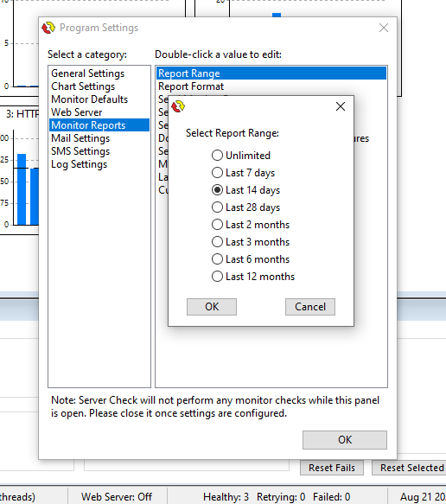Choose the Last 7 days option
Screen dimensions: 446x504
click(217, 173)
